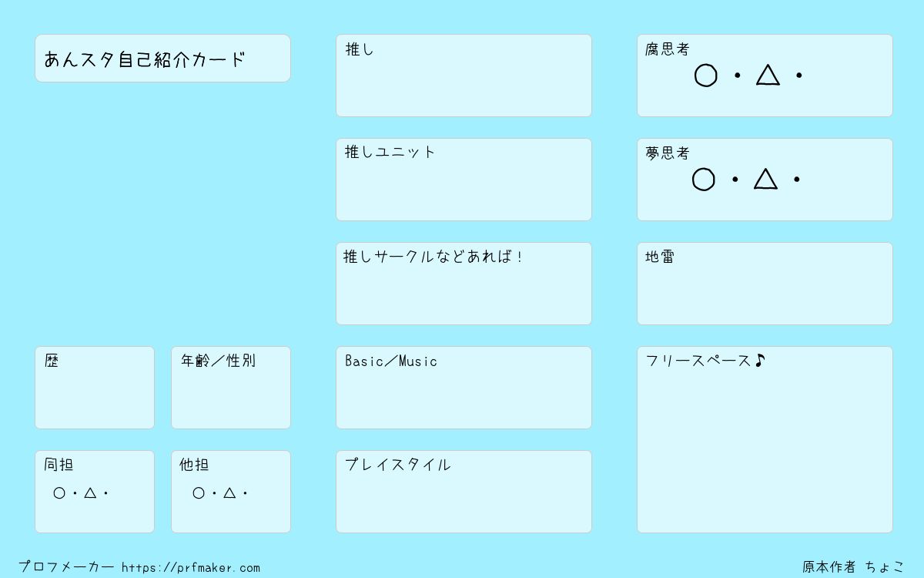Select the circle symbol under 夢思考

click(703, 180)
